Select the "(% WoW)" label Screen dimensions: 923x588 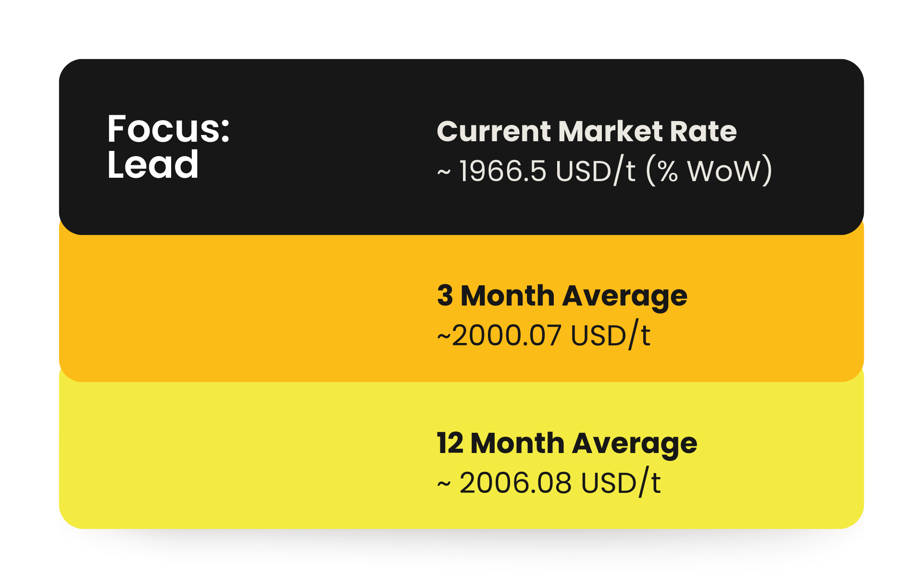tap(709, 171)
